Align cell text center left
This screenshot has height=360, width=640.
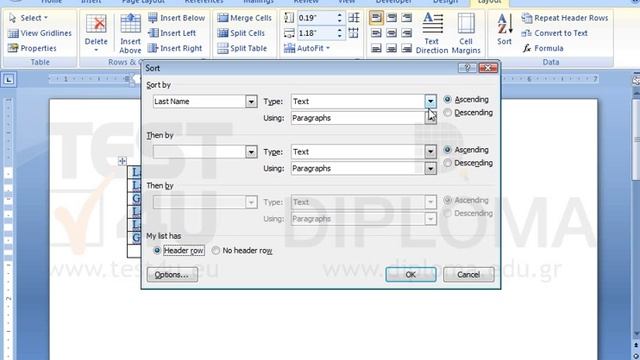(x=376, y=33)
